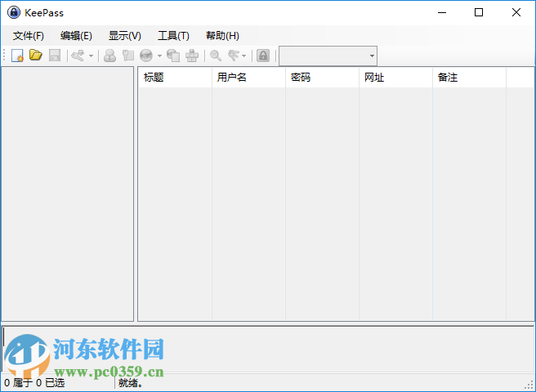Click the Perform auto-type icon
This screenshot has height=392, width=536.
192,56
